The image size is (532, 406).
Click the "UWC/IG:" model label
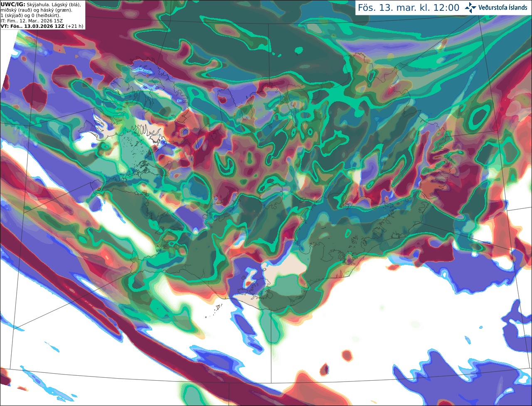pyautogui.click(x=13, y=4)
